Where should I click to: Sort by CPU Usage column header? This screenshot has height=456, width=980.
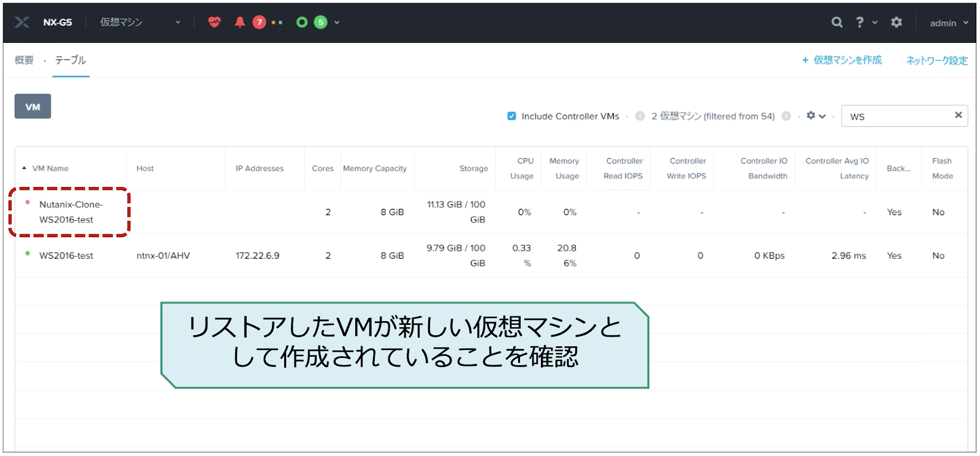tap(522, 169)
